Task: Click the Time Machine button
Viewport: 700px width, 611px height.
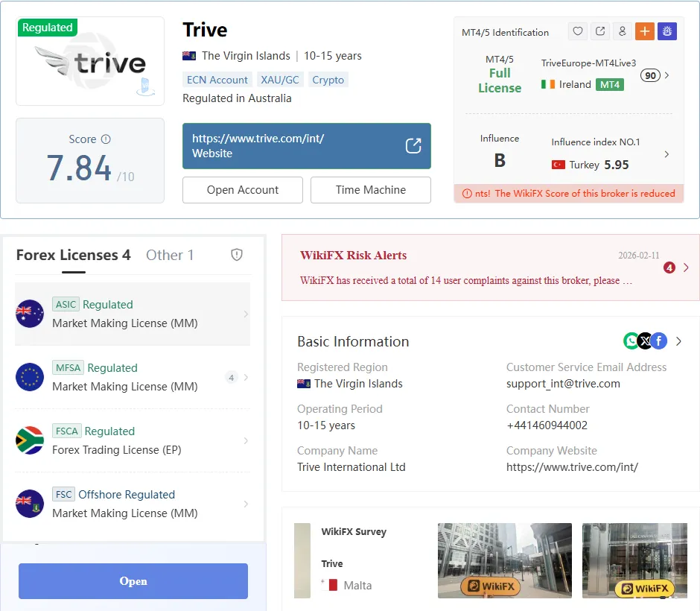Action: click(371, 190)
